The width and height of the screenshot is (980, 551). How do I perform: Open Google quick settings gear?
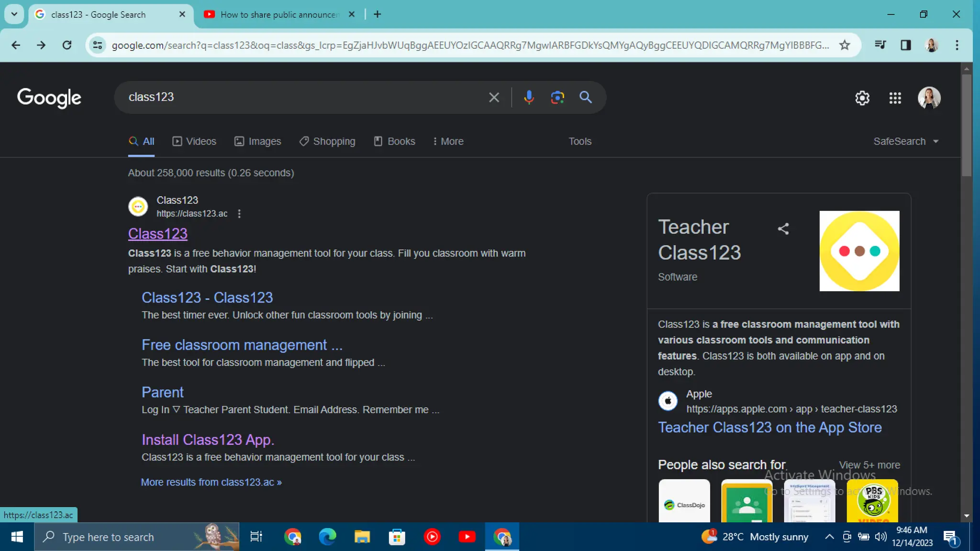[x=862, y=98]
